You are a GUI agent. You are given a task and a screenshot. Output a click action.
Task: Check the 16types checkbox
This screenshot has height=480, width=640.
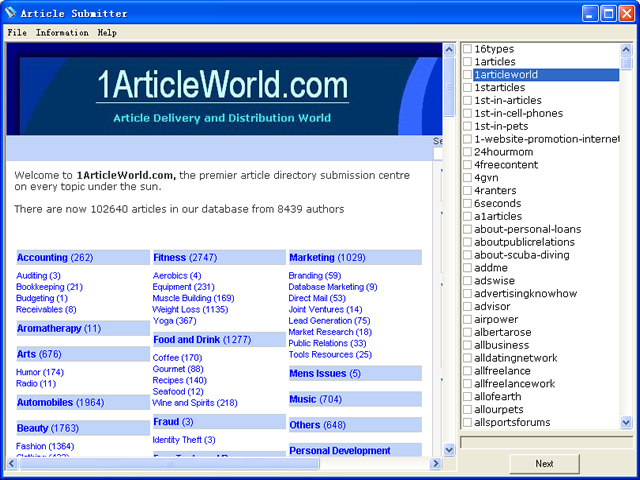(x=467, y=49)
